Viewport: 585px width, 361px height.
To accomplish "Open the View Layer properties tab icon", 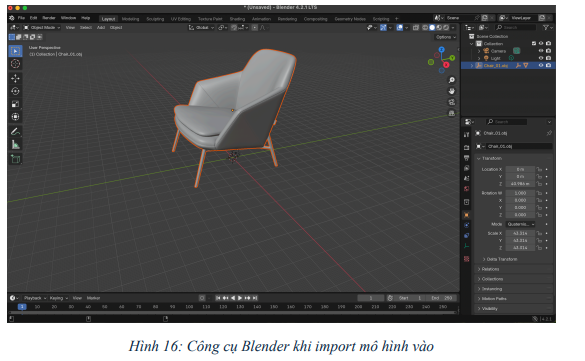I will [x=466, y=168].
